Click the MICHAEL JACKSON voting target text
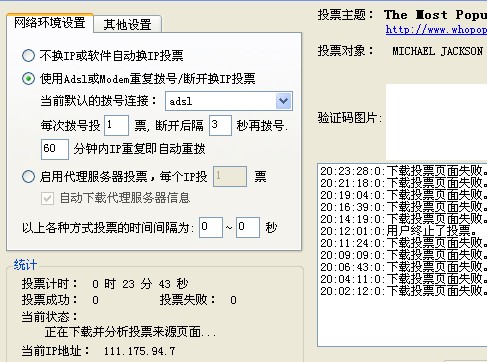Viewport: 487px width, 362px height. pyautogui.click(x=437, y=51)
